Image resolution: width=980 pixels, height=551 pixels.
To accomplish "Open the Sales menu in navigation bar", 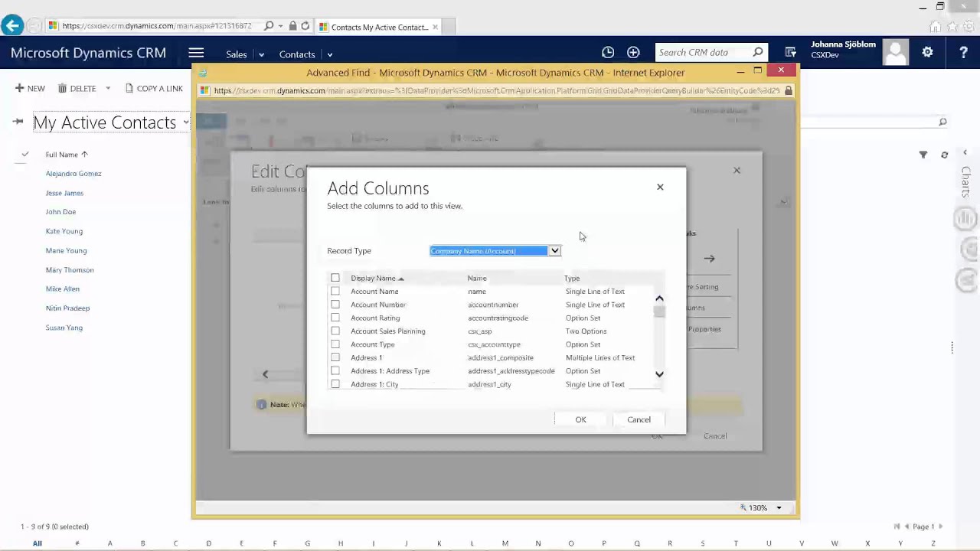I will coord(236,54).
